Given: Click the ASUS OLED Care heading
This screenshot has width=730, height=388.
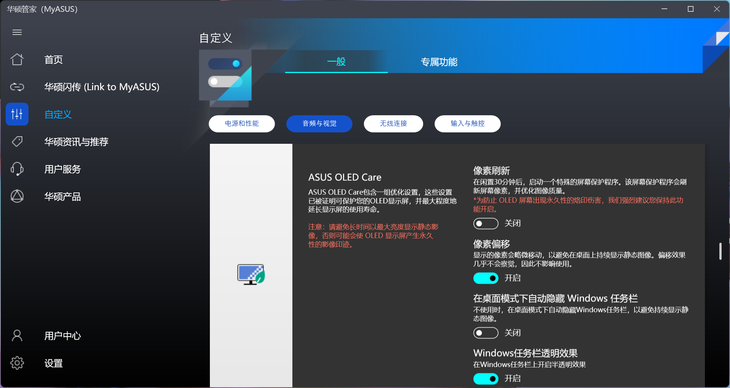Looking at the screenshot, I should [x=345, y=177].
